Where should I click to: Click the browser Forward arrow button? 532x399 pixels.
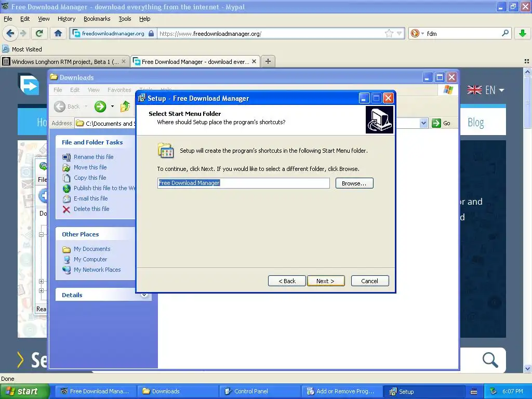pyautogui.click(x=23, y=33)
